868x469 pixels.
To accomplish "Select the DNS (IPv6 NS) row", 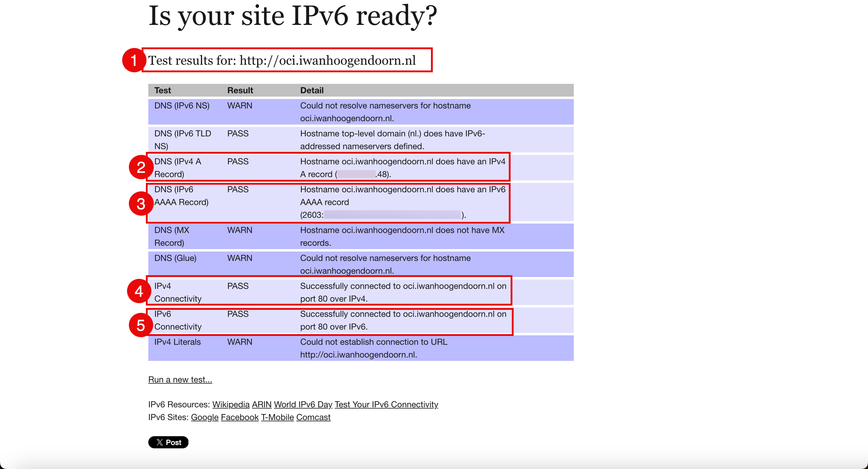I will (360, 112).
